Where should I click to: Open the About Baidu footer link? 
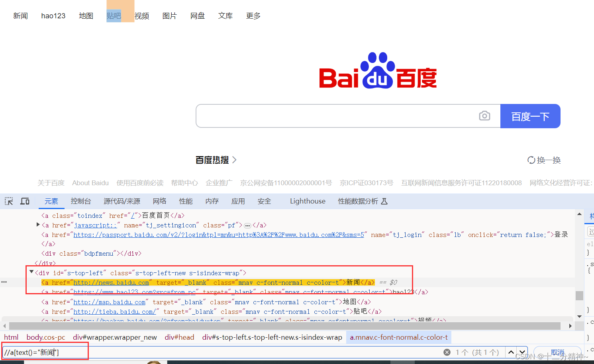[x=90, y=183]
